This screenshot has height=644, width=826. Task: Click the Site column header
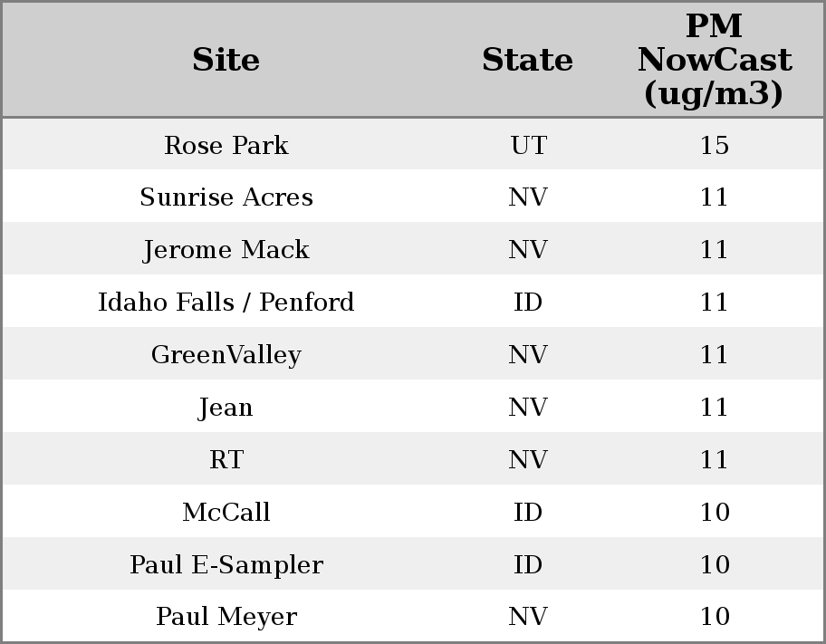point(226,60)
